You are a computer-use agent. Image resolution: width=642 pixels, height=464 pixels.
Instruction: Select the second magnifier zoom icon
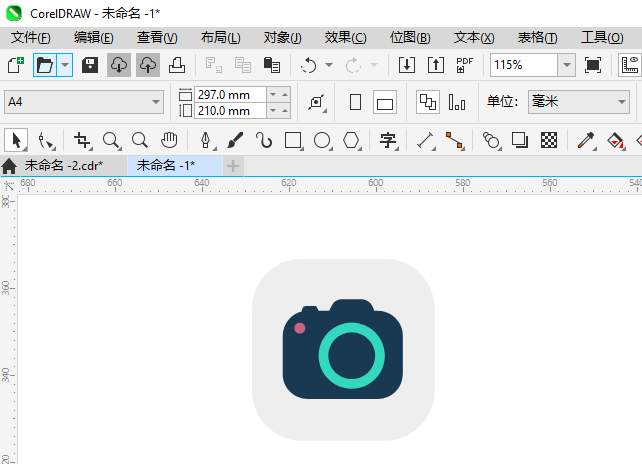(140, 140)
